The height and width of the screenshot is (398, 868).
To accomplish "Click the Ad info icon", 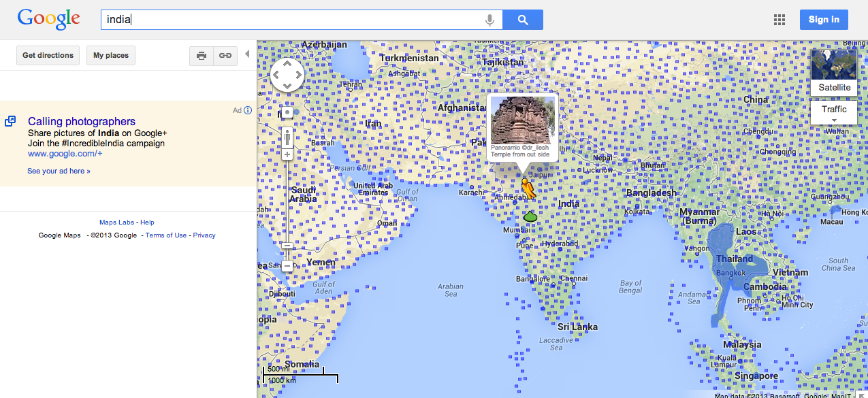I will click(x=248, y=110).
